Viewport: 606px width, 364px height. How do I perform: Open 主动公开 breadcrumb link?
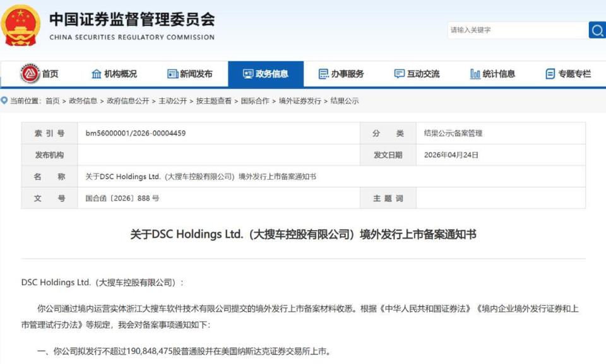pos(173,101)
